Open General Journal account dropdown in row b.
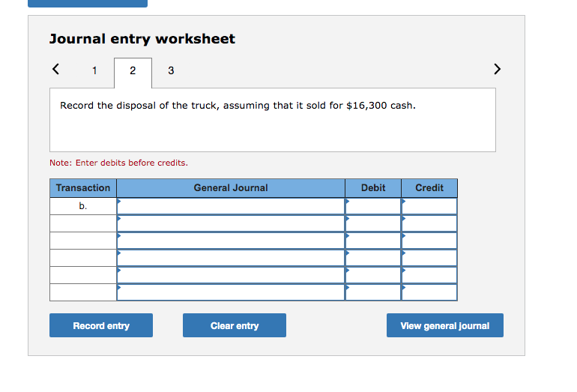The height and width of the screenshot is (392, 577). coord(231,206)
